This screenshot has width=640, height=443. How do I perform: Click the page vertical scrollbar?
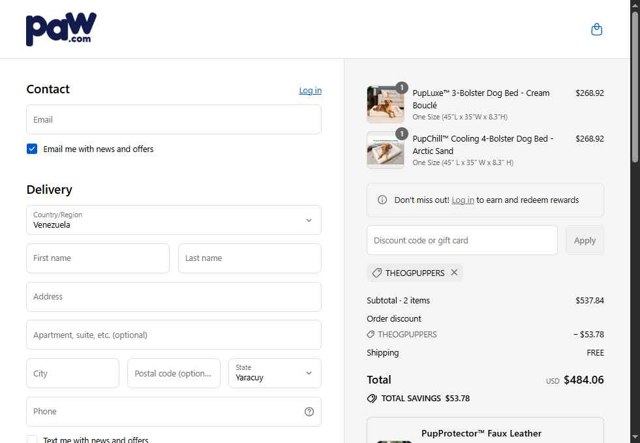coord(635,87)
